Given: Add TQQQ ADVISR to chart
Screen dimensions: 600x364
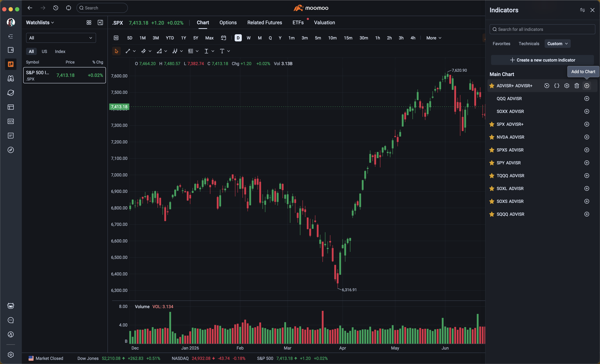Looking at the screenshot, I should click(x=587, y=176).
